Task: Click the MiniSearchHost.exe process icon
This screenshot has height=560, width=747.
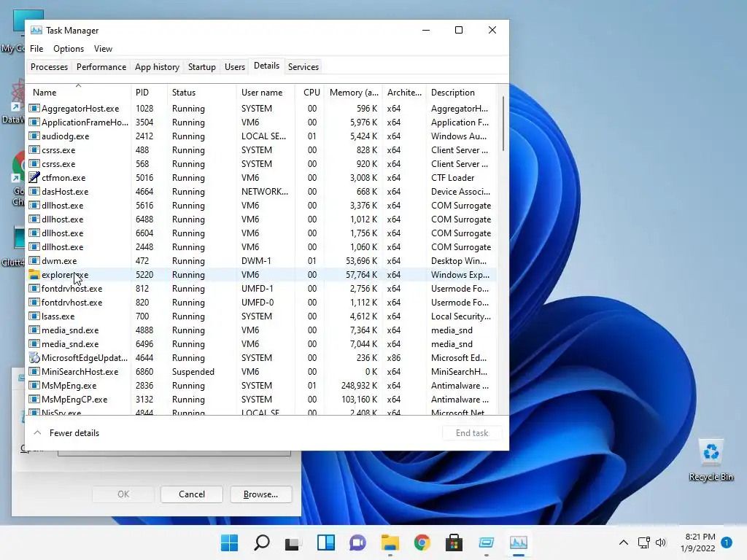Action: pyautogui.click(x=34, y=371)
